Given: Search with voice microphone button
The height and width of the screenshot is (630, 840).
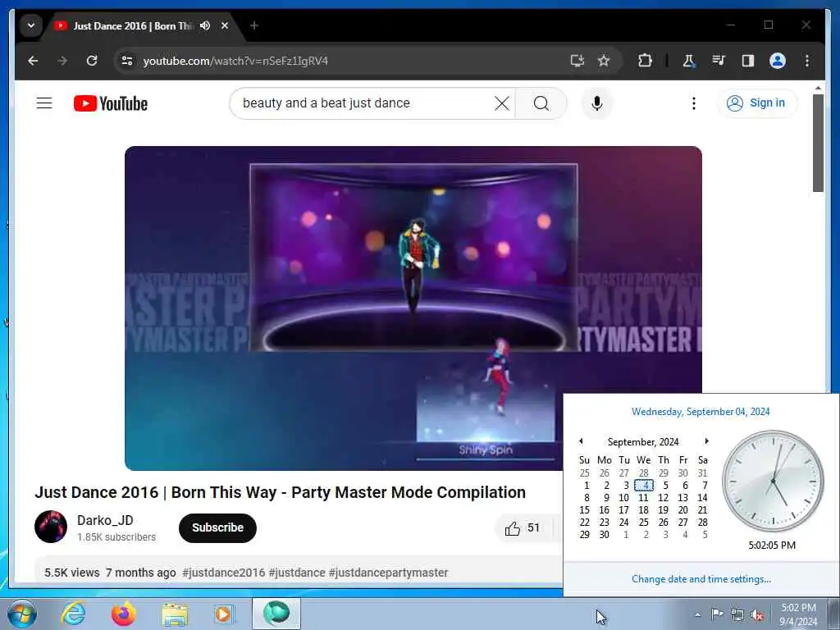Looking at the screenshot, I should [x=597, y=103].
